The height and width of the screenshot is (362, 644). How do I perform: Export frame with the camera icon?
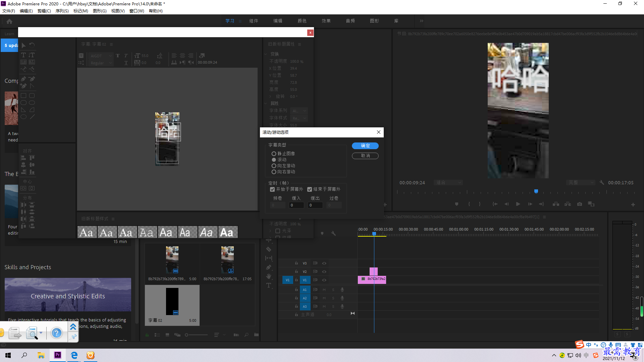point(580,204)
